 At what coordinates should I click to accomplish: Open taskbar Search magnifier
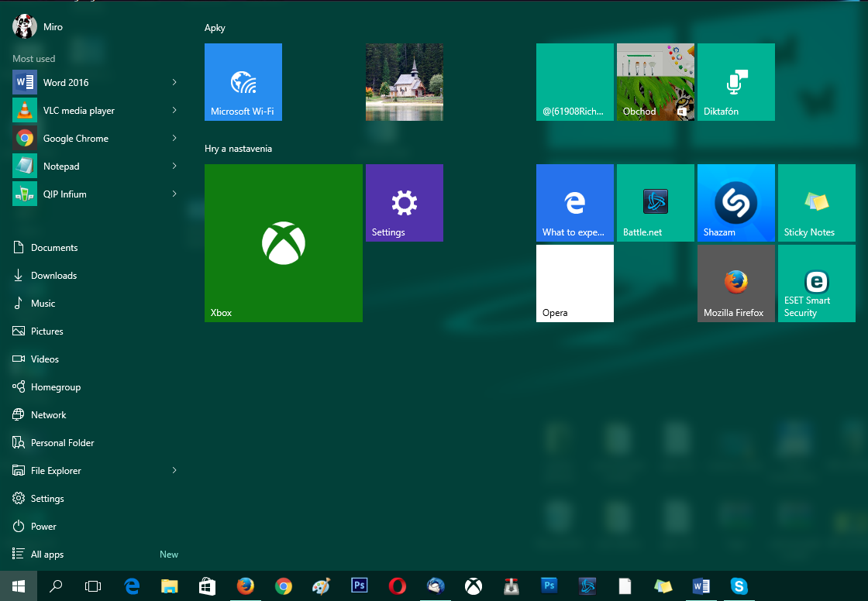[56, 586]
